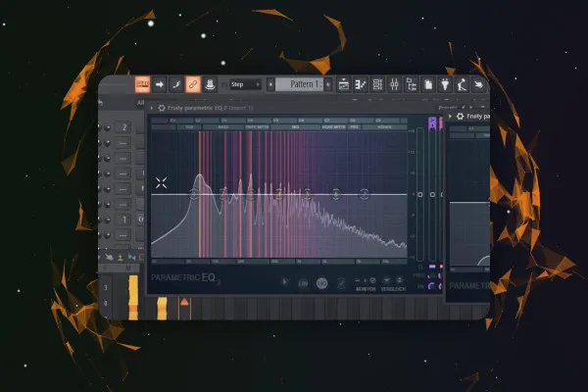Select yellow EQ band 4 node

(279, 194)
